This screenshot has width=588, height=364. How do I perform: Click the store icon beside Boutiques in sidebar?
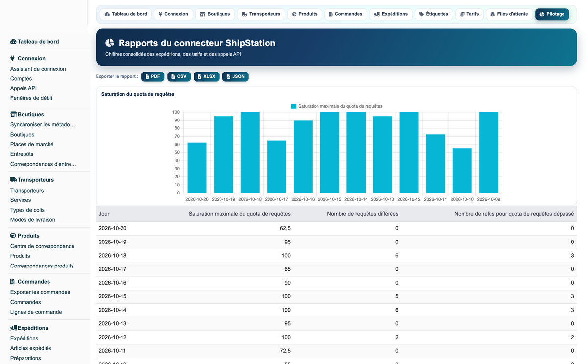coord(14,114)
